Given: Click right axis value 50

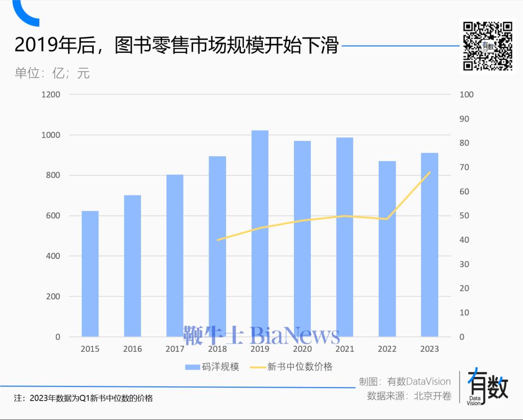Looking at the screenshot, I should pos(464,216).
